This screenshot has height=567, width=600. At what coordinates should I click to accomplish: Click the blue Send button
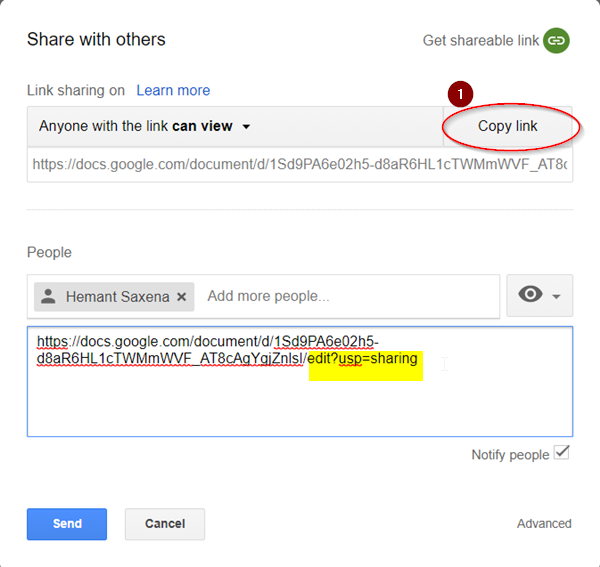pyautogui.click(x=67, y=524)
